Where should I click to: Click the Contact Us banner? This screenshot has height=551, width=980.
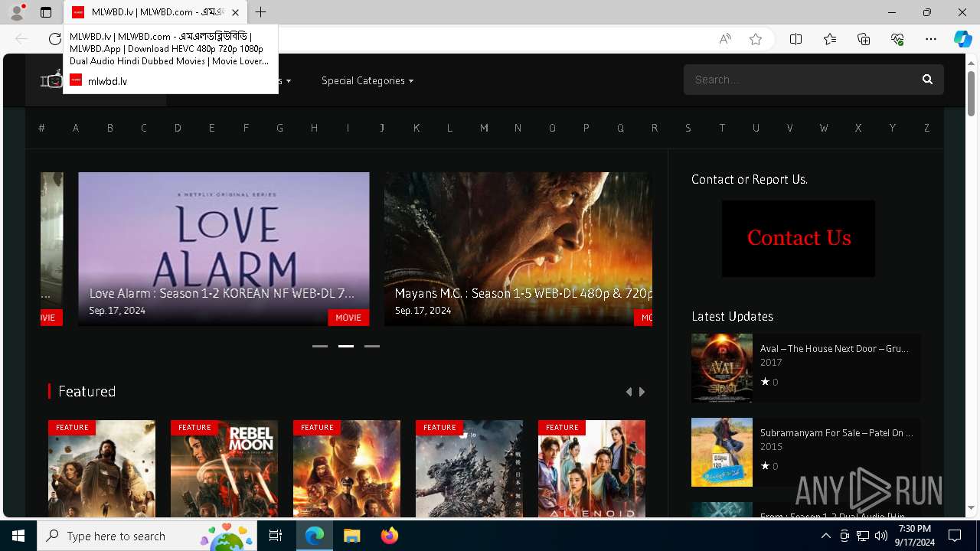(x=799, y=239)
